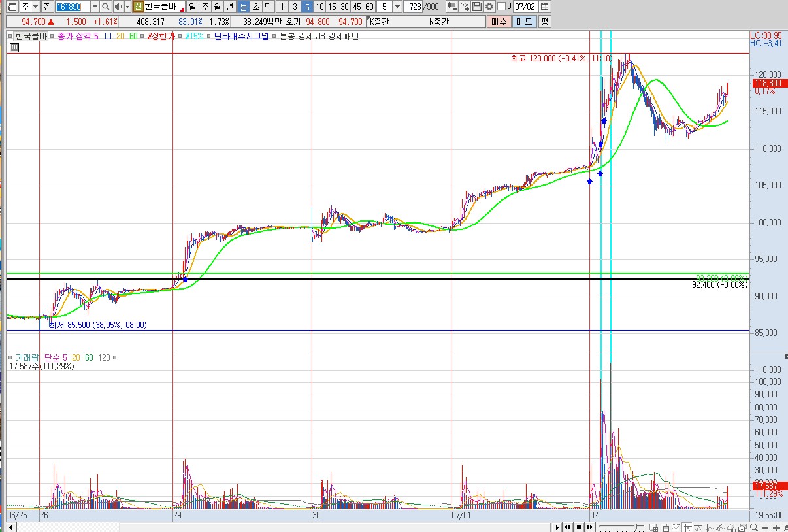Click the crossed-lines chart tool icon
Viewport: 788px width, 532px height.
click(x=464, y=7)
